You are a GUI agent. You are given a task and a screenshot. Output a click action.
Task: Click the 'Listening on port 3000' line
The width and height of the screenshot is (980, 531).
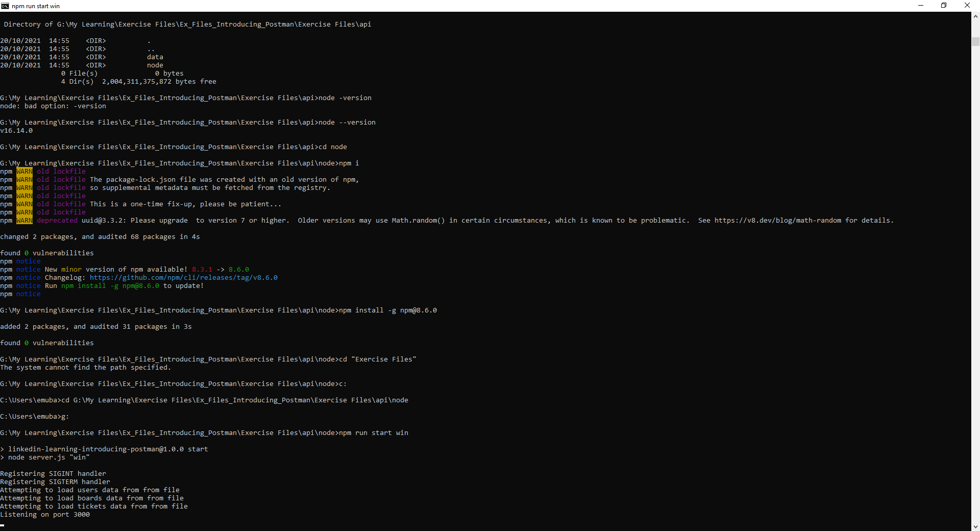(x=45, y=515)
